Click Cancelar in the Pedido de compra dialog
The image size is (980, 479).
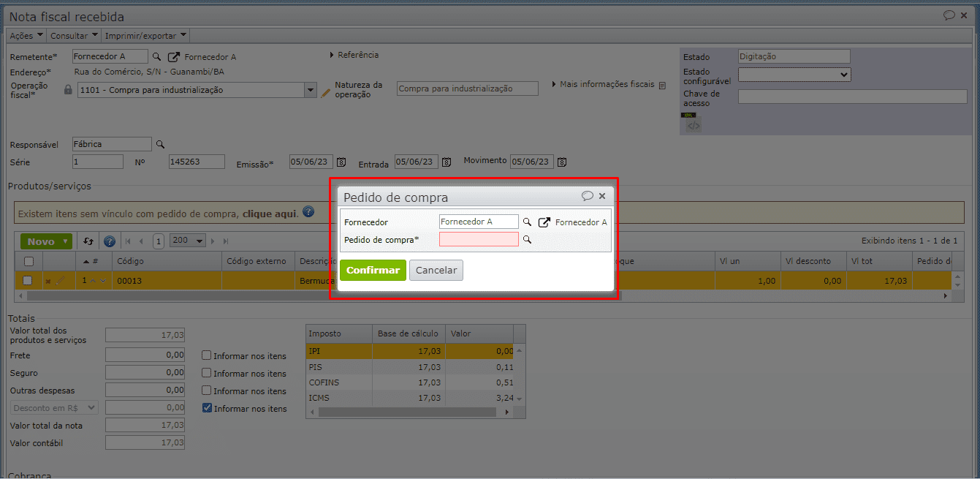[x=436, y=270]
